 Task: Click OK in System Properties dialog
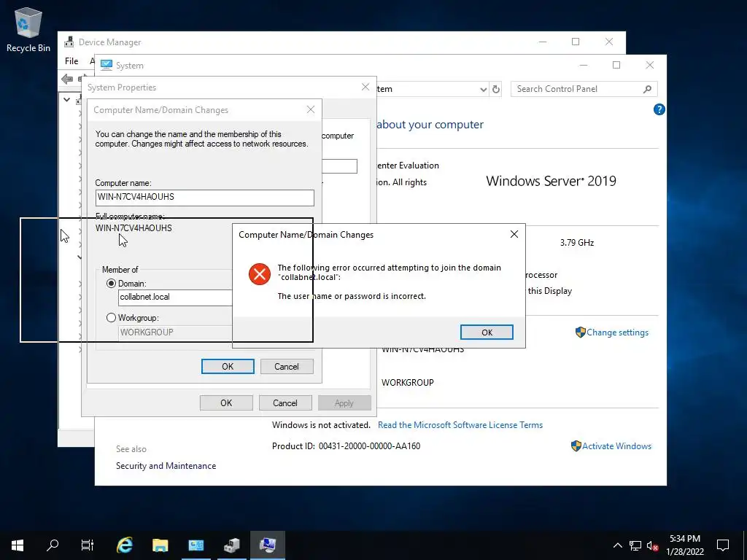pos(226,402)
